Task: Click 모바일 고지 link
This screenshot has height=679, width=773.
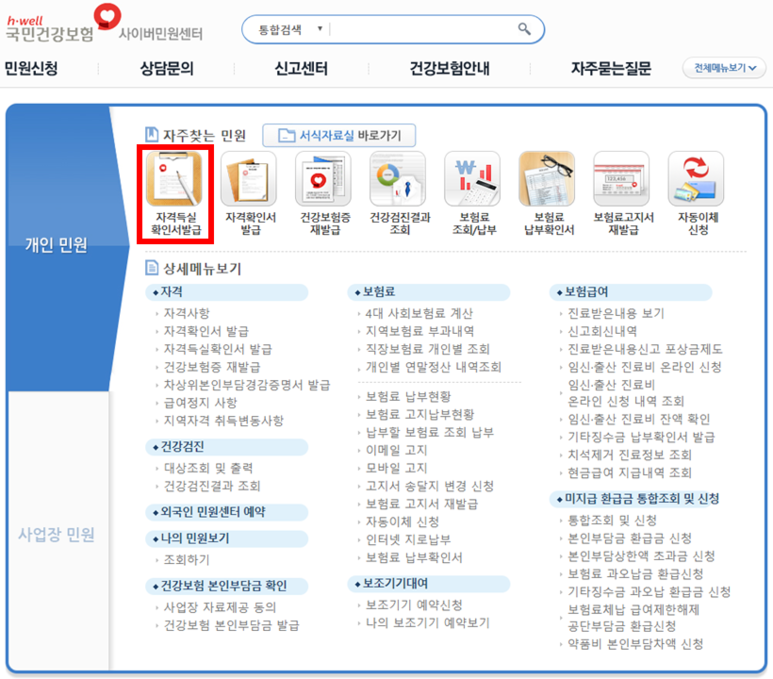Action: coord(396,468)
